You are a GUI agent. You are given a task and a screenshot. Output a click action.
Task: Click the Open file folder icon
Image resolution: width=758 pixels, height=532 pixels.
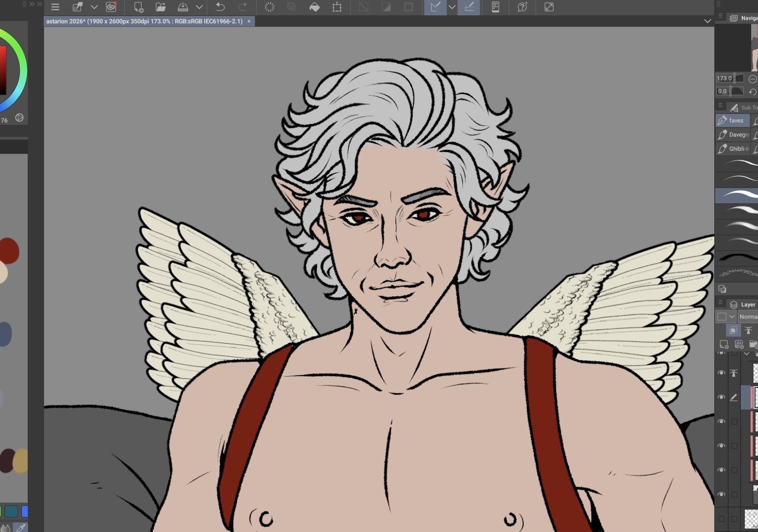tap(161, 7)
